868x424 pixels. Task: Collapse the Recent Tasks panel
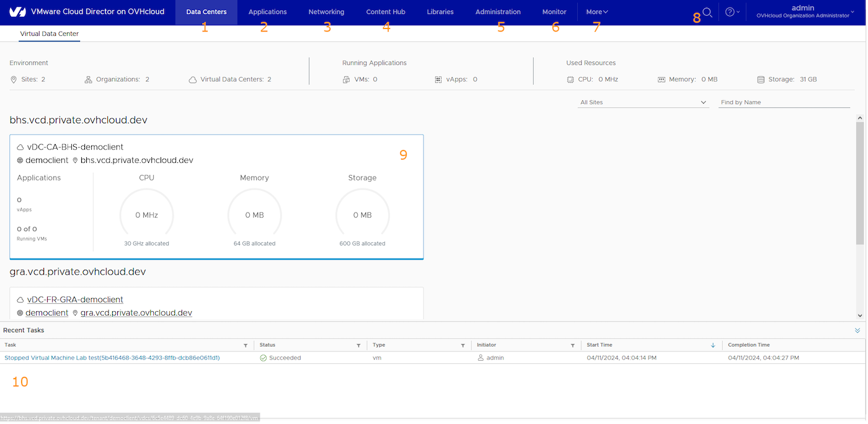pyautogui.click(x=859, y=330)
